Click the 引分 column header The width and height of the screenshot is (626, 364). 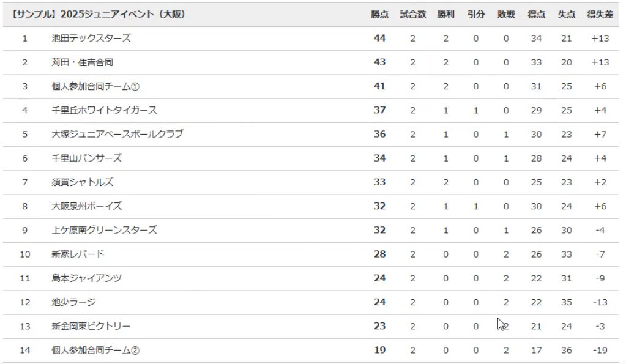click(475, 15)
